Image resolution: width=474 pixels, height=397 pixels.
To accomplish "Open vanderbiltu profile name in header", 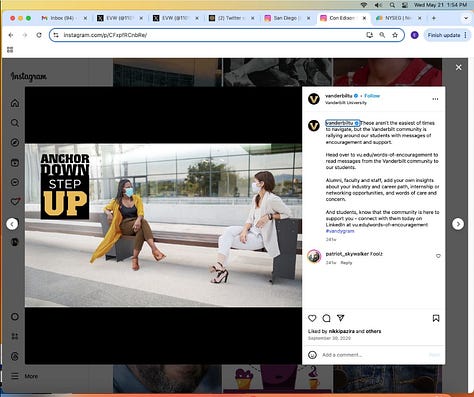I will pos(339,96).
